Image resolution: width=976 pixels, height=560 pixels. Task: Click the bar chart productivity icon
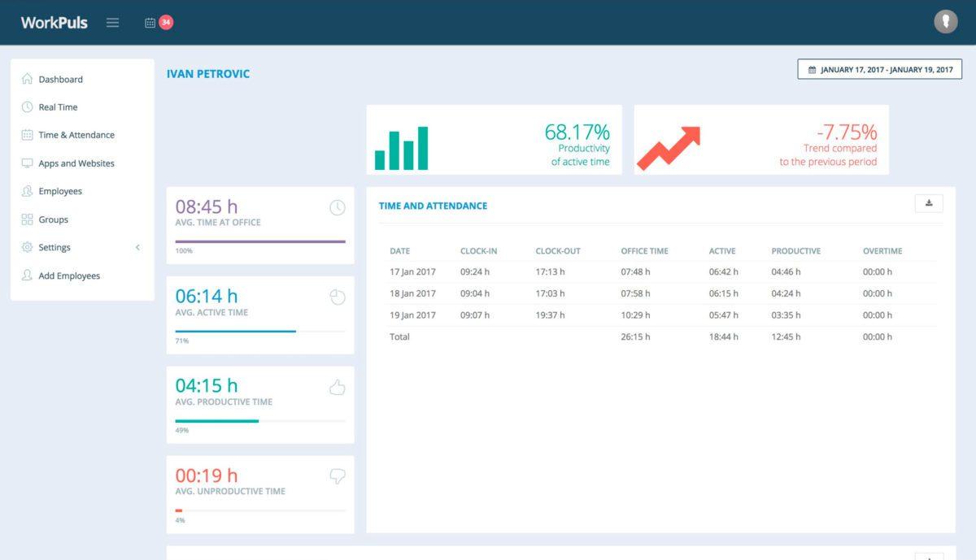coord(401,149)
